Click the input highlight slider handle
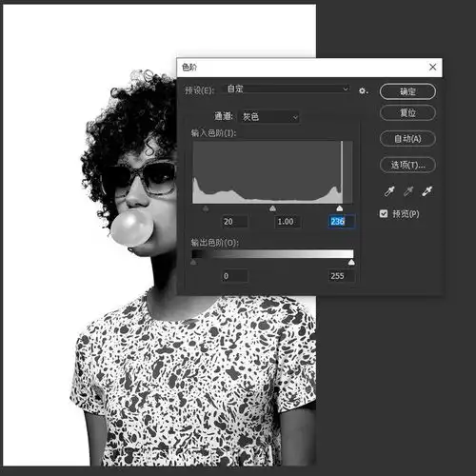 [339, 208]
